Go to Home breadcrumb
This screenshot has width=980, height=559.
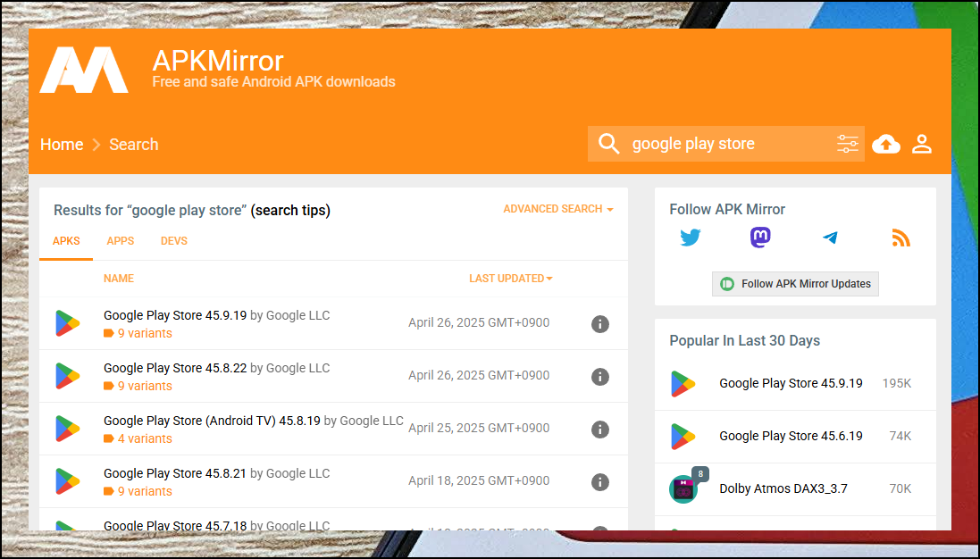tap(62, 145)
